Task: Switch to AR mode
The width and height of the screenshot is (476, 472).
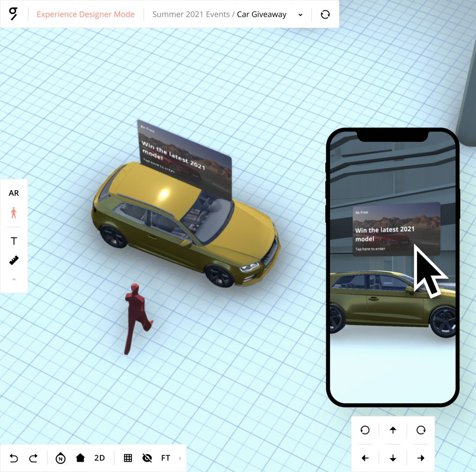Action: click(14, 193)
